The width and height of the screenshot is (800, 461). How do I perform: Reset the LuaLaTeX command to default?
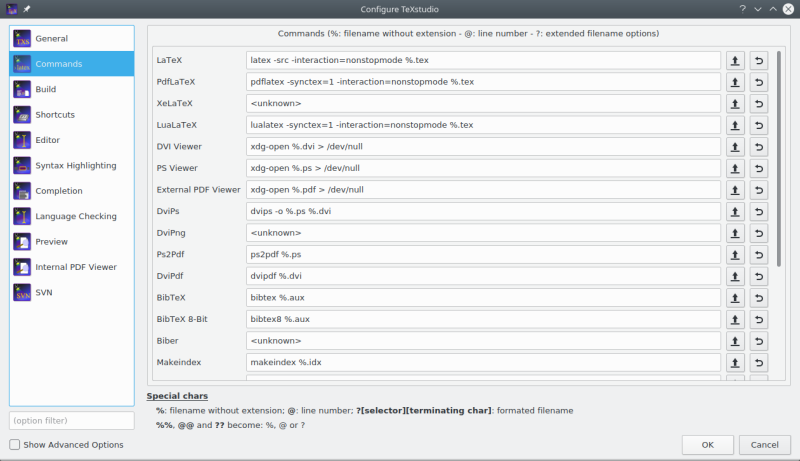759,125
